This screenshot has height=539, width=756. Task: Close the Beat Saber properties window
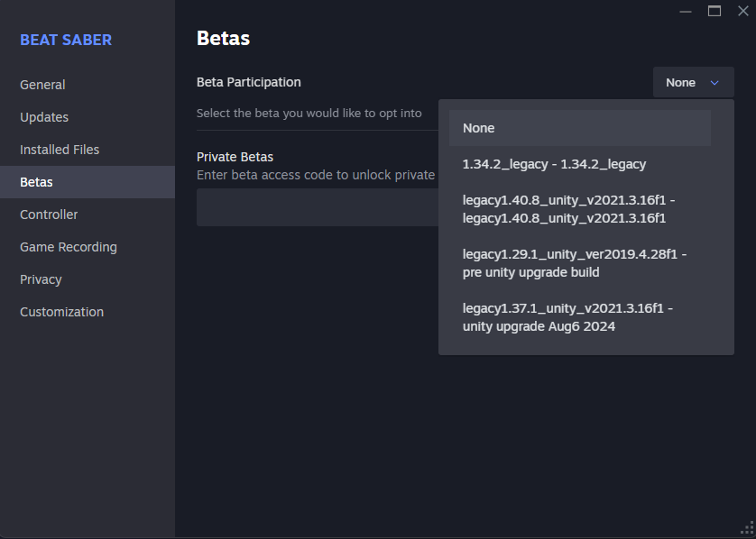coord(743,11)
